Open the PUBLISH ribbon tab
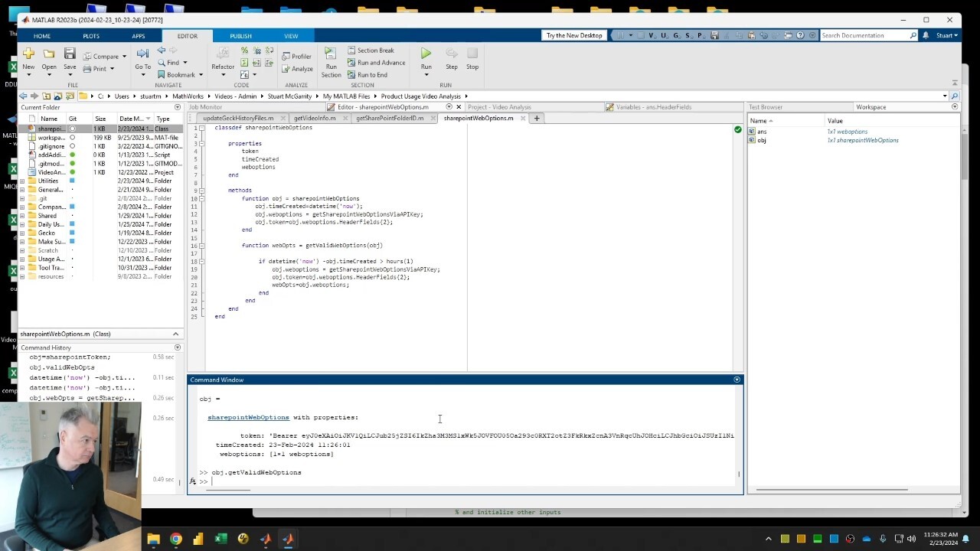This screenshot has width=980, height=551. (240, 36)
